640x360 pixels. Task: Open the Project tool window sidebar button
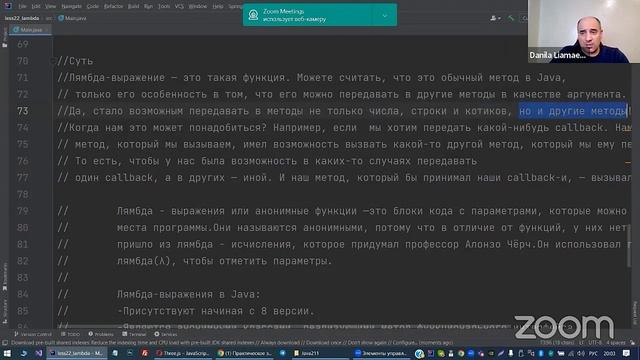tap(5, 38)
